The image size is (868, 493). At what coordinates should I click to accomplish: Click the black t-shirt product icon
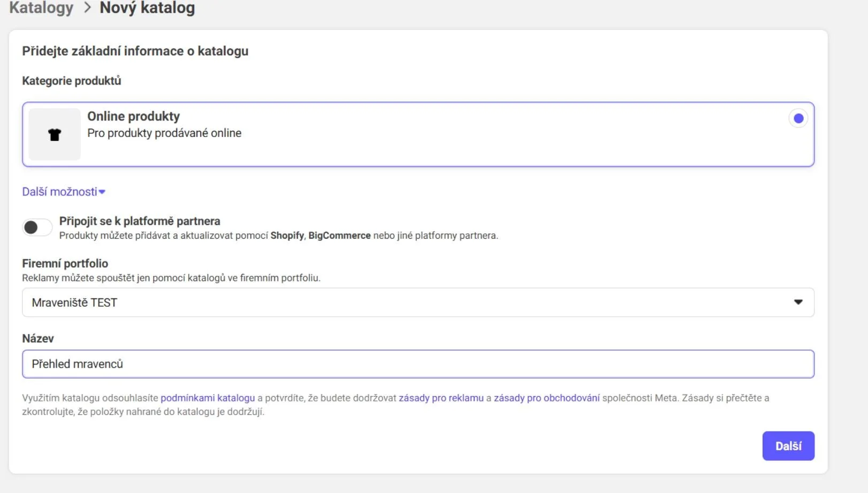tap(55, 134)
